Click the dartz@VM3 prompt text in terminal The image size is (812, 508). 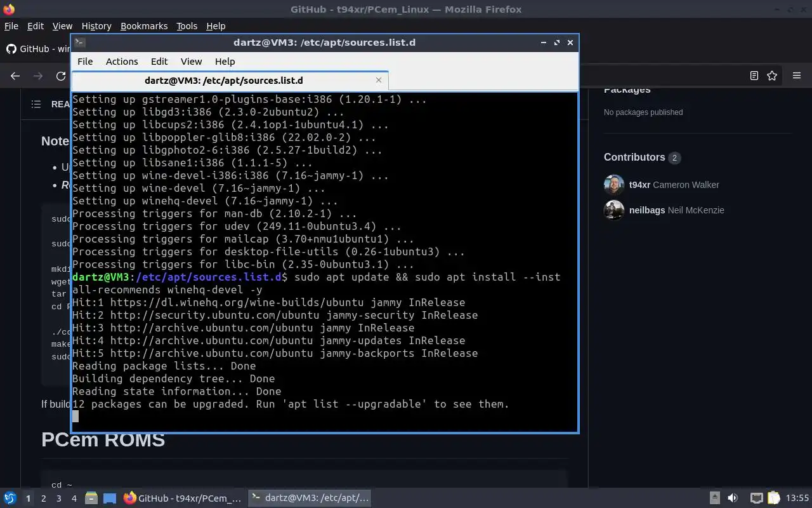point(180,277)
